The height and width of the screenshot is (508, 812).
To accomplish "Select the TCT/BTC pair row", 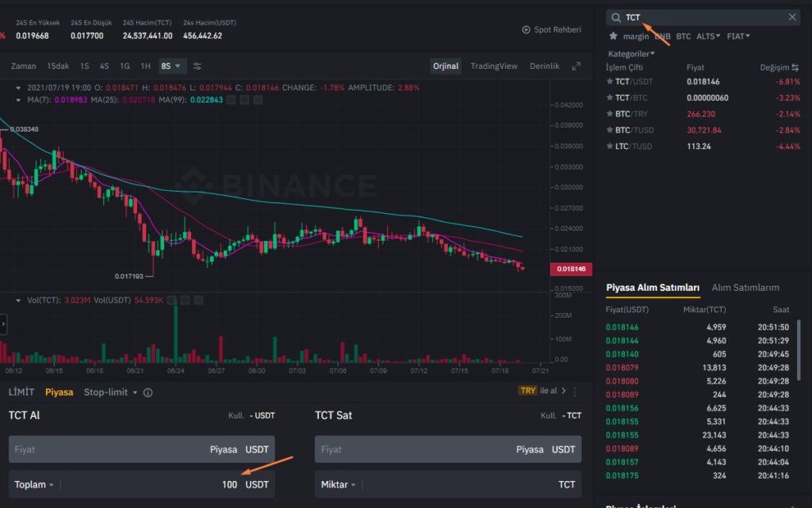I will point(703,97).
